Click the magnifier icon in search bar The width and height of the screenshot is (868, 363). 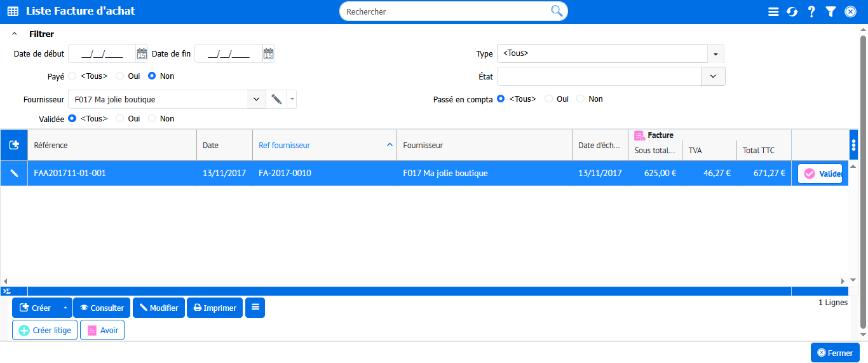click(x=557, y=11)
